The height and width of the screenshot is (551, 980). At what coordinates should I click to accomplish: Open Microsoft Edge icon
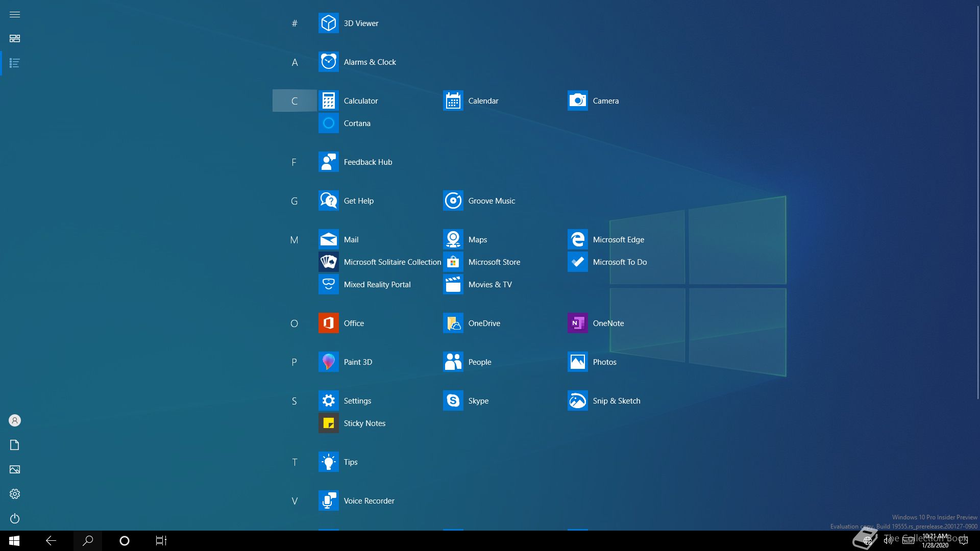(x=577, y=239)
